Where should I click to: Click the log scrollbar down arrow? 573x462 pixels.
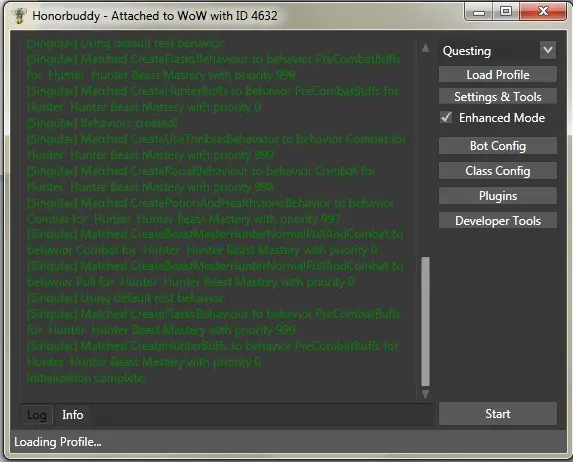tap(425, 394)
